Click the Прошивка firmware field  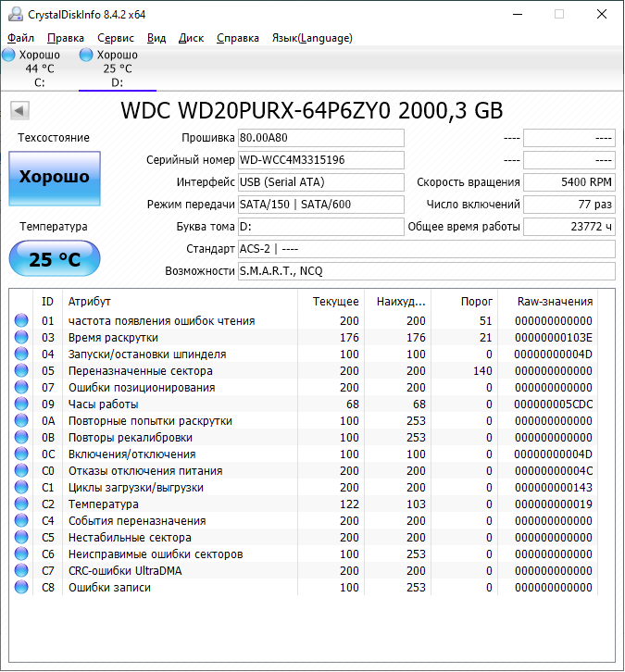[x=320, y=138]
